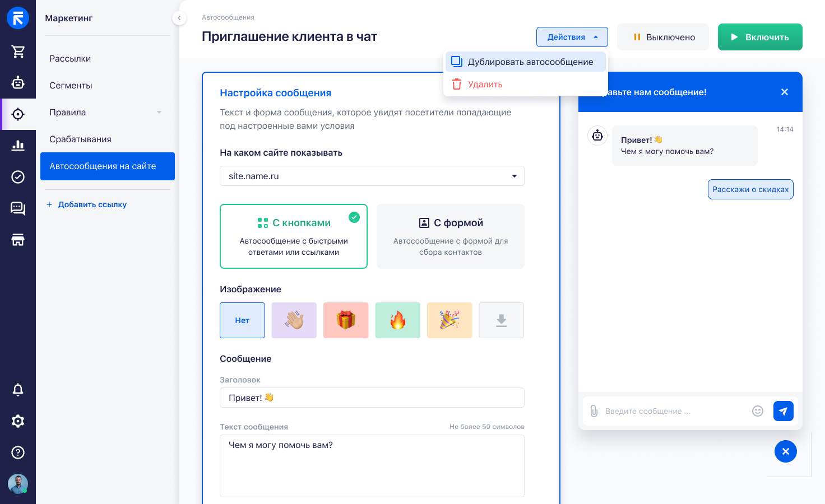The width and height of the screenshot is (825, 504).
Task: Open the chatbot robot icon in sidebar
Action: tap(18, 83)
